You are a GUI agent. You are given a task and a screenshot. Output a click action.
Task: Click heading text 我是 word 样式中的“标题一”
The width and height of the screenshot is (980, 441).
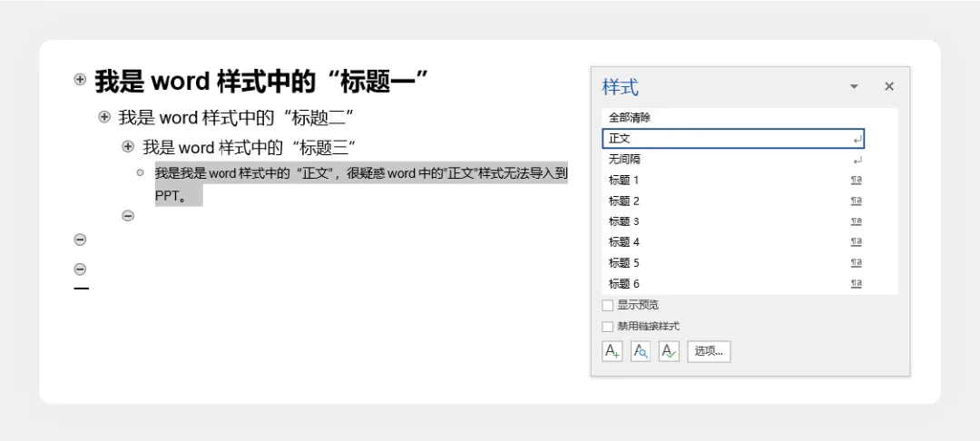(262, 81)
